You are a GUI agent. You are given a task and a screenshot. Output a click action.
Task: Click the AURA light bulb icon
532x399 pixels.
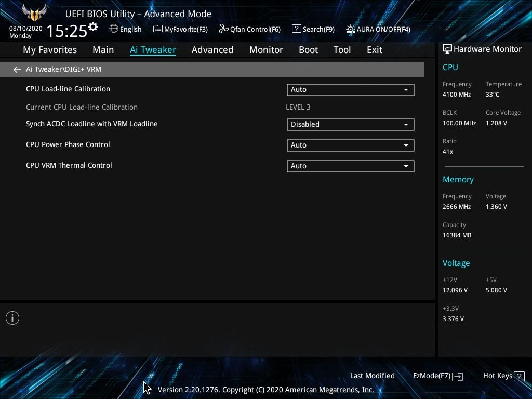tap(351, 29)
